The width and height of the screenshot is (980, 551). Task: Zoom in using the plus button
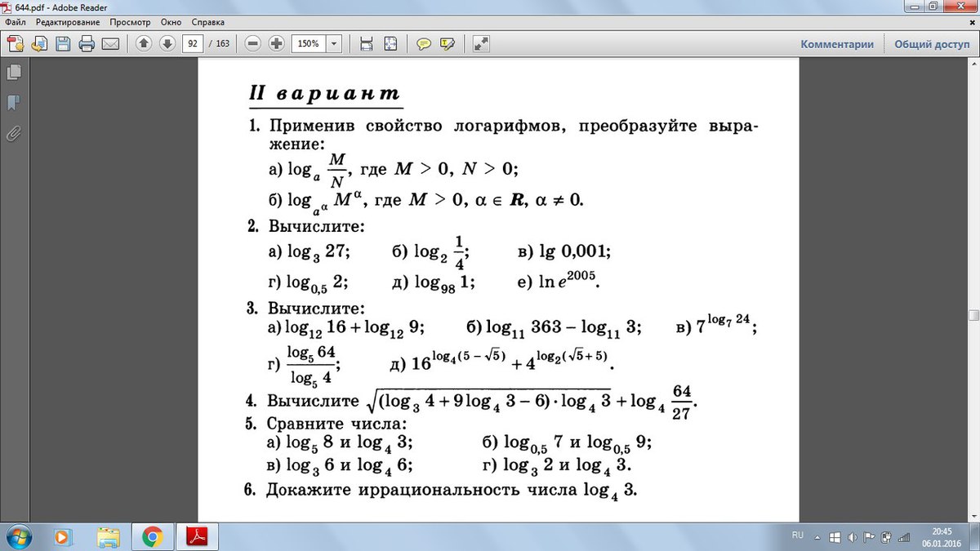276,44
